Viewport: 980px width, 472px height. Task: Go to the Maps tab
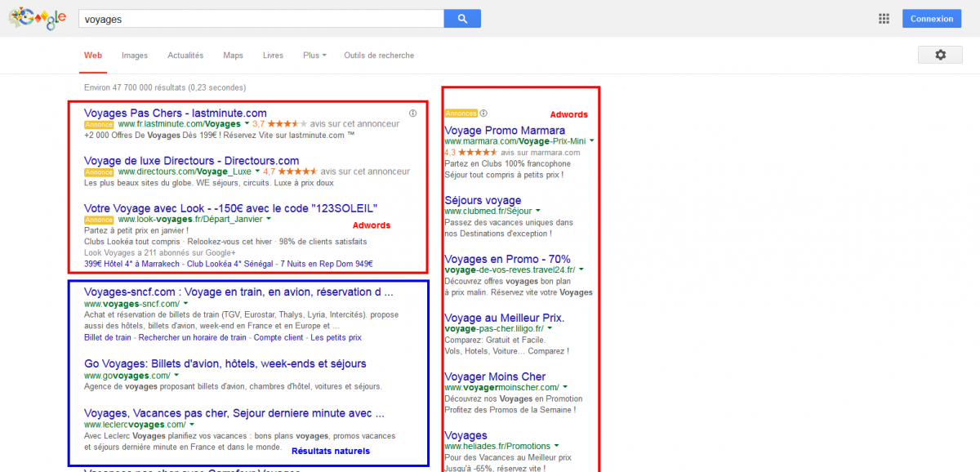(x=233, y=56)
